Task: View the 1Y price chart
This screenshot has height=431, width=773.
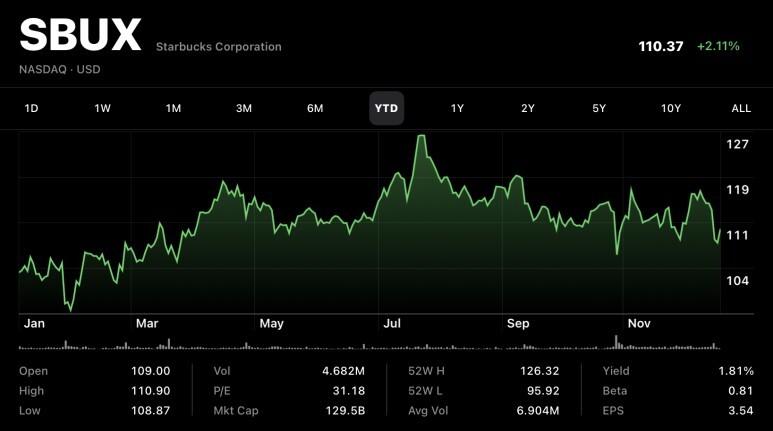Action: tap(457, 108)
